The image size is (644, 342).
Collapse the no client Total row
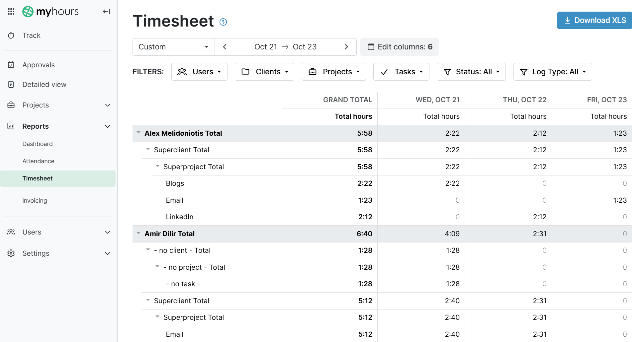click(x=148, y=250)
